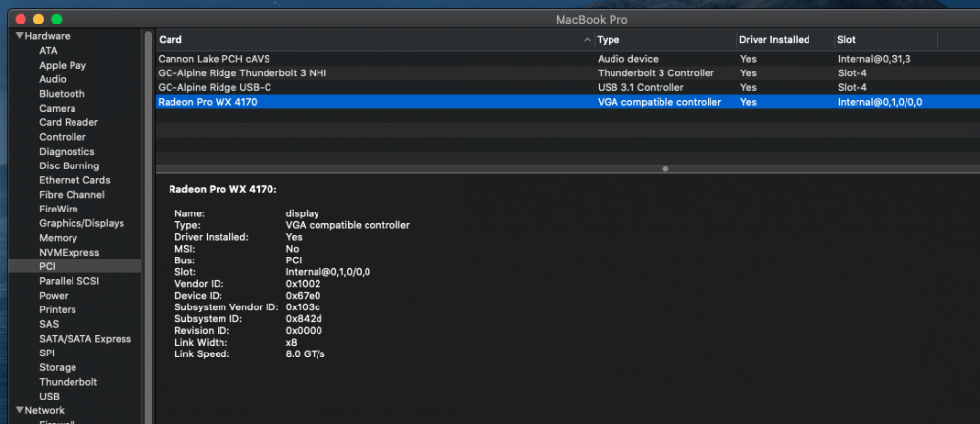This screenshot has height=424, width=980.
Task: Sort the table by Type column
Action: (665, 40)
